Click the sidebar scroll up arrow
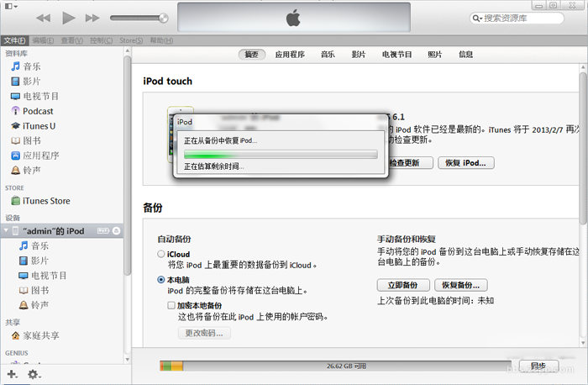 click(128, 50)
